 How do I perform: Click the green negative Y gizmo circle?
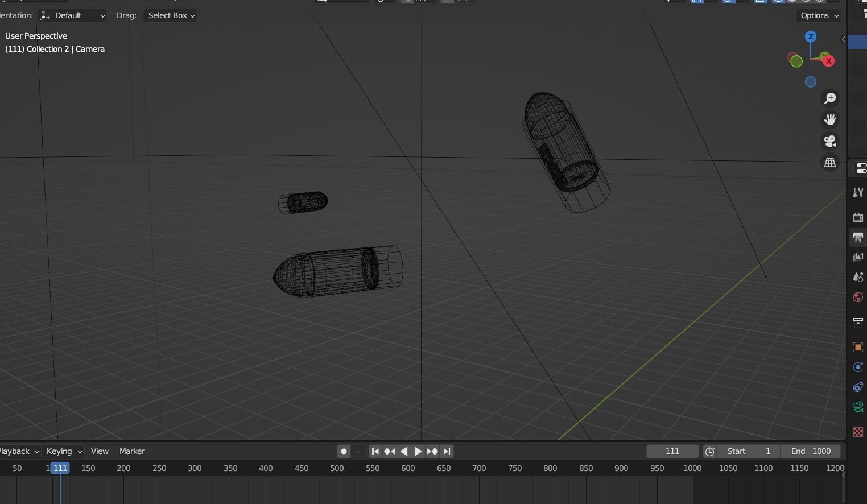click(795, 60)
